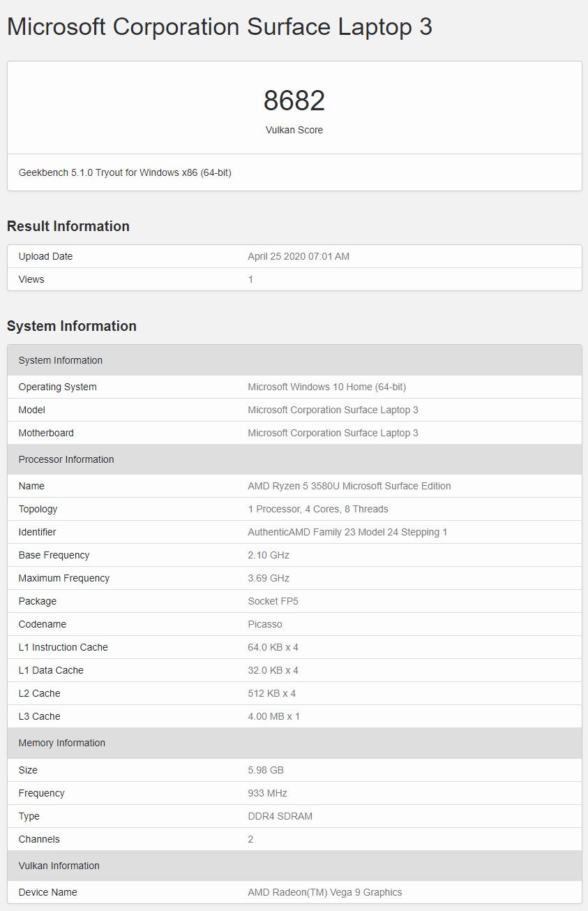Image resolution: width=588 pixels, height=911 pixels.
Task: Select the Model row's Surface Laptop 3 value
Action: click(x=333, y=410)
